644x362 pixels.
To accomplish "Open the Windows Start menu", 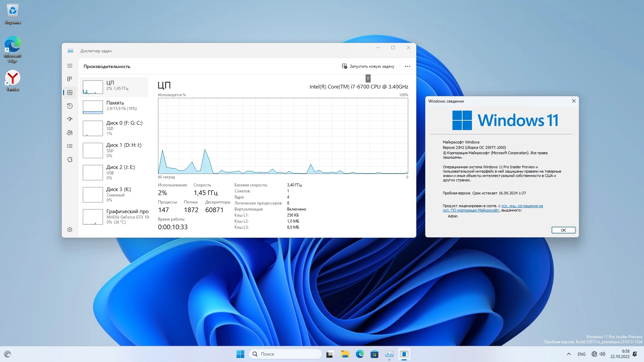I will click(x=240, y=354).
